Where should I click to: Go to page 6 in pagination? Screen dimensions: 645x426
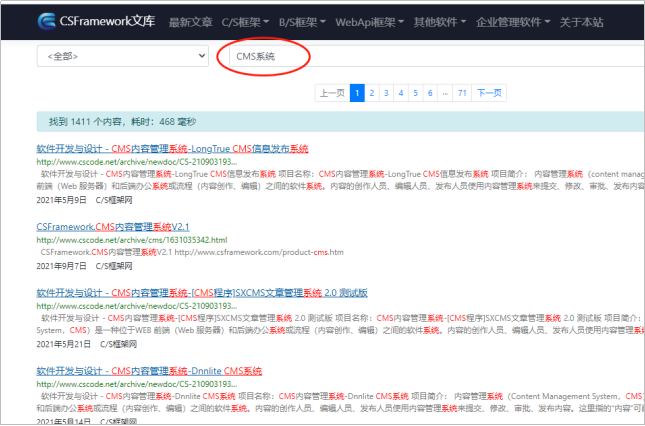(430, 93)
